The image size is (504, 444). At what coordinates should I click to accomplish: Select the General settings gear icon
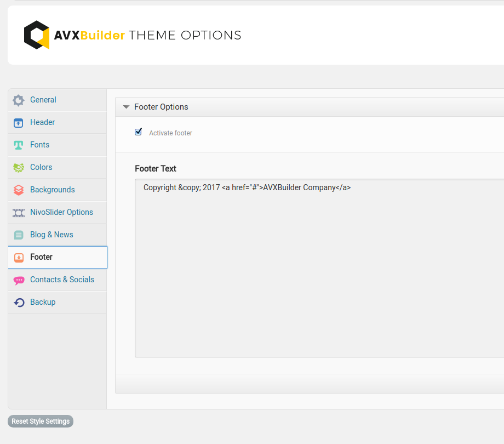[x=19, y=100]
